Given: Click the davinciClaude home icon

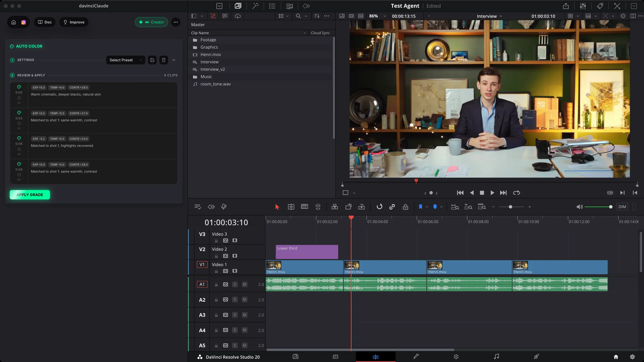Looking at the screenshot, I should pos(14,22).
